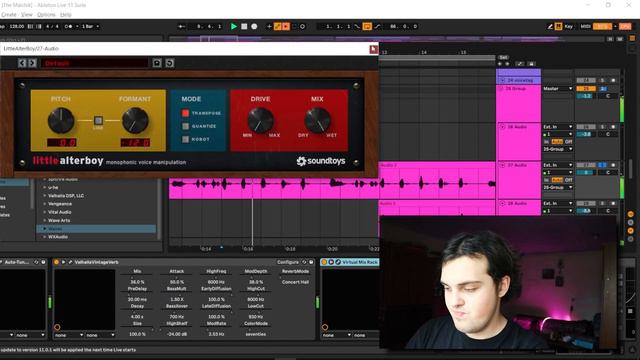
Task: Open ValhallaVintageVerb plugin window wrench icon
Action: coord(70,262)
